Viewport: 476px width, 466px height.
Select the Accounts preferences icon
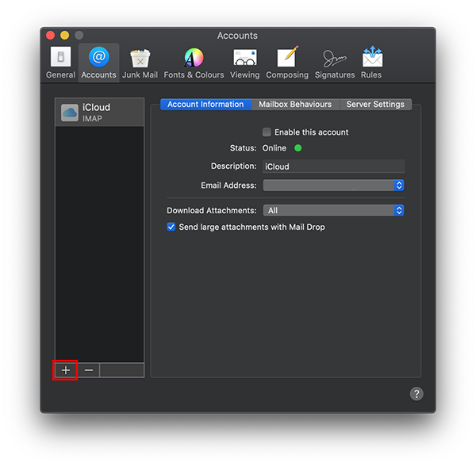point(98,63)
